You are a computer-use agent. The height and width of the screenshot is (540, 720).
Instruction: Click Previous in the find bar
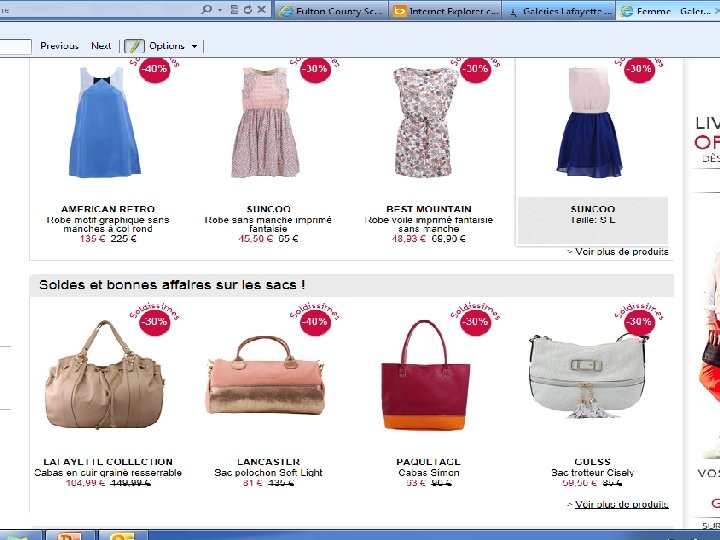pyautogui.click(x=59, y=46)
